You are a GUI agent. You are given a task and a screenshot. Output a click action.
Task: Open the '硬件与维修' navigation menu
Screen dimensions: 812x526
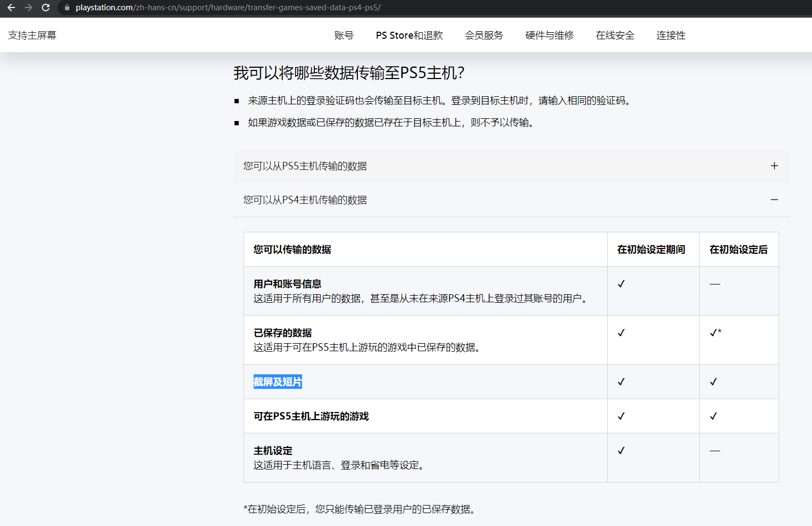[549, 35]
